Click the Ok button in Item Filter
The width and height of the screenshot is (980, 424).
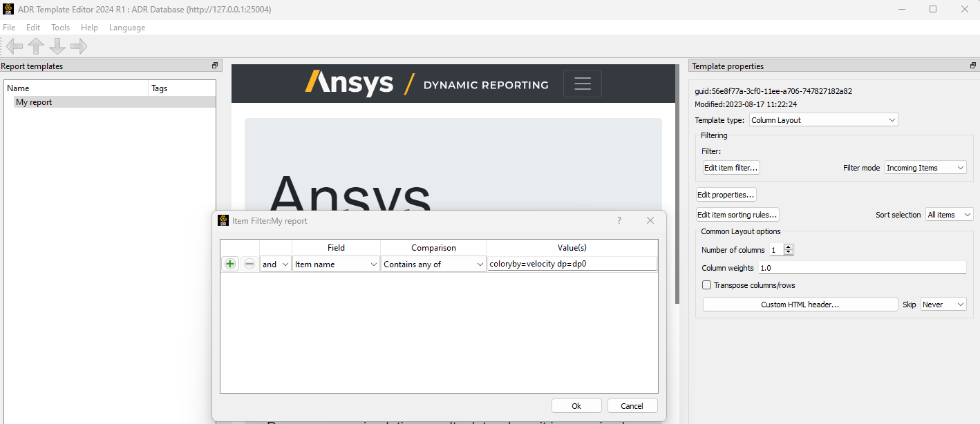point(576,406)
